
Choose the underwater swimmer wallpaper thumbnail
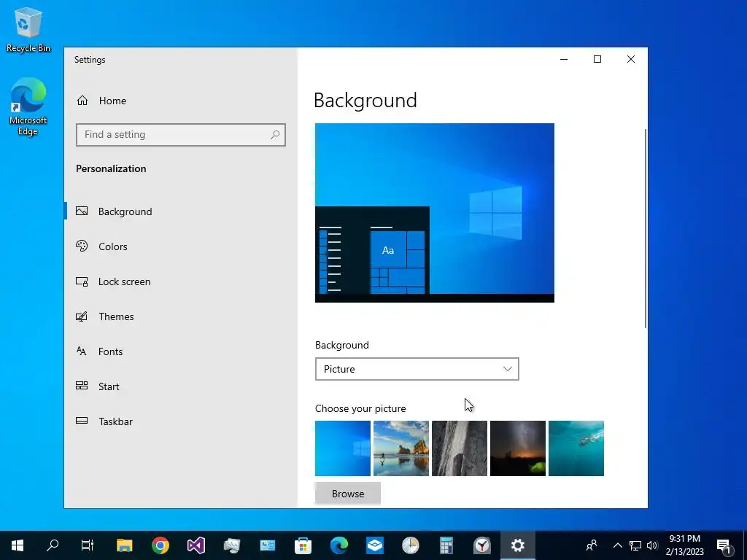point(576,448)
